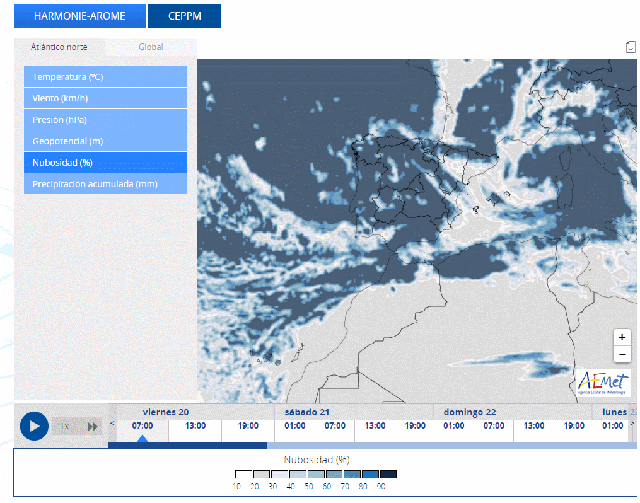Switch to CEPPM model tab
Viewport: 640px width, 503px height.
184,16
